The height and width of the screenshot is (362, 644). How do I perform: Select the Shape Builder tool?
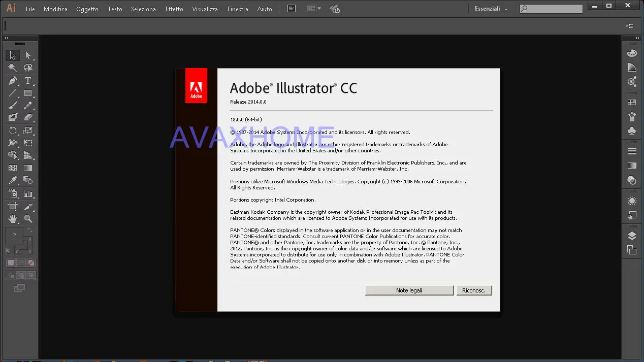coord(13,155)
